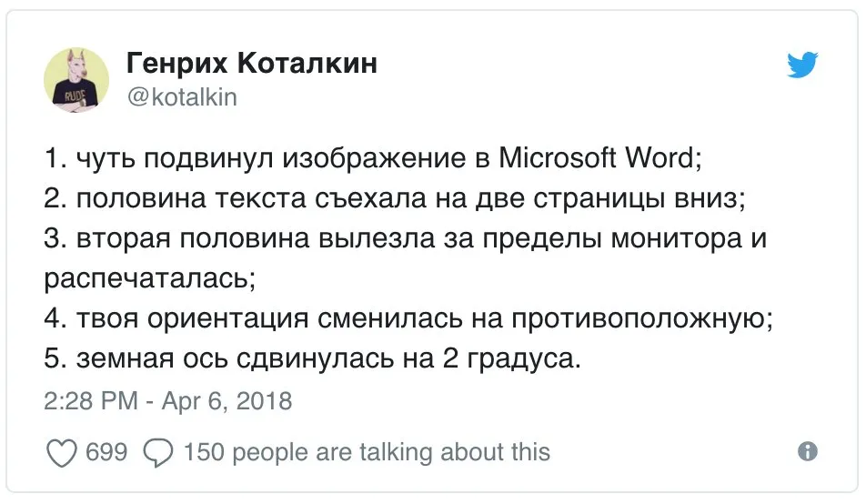Click the blue Twitter bird logo
866x504 pixels.
(x=802, y=65)
